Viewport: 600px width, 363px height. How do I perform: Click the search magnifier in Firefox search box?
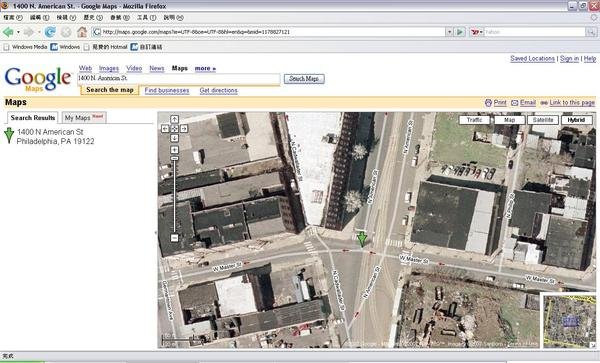pyautogui.click(x=591, y=33)
